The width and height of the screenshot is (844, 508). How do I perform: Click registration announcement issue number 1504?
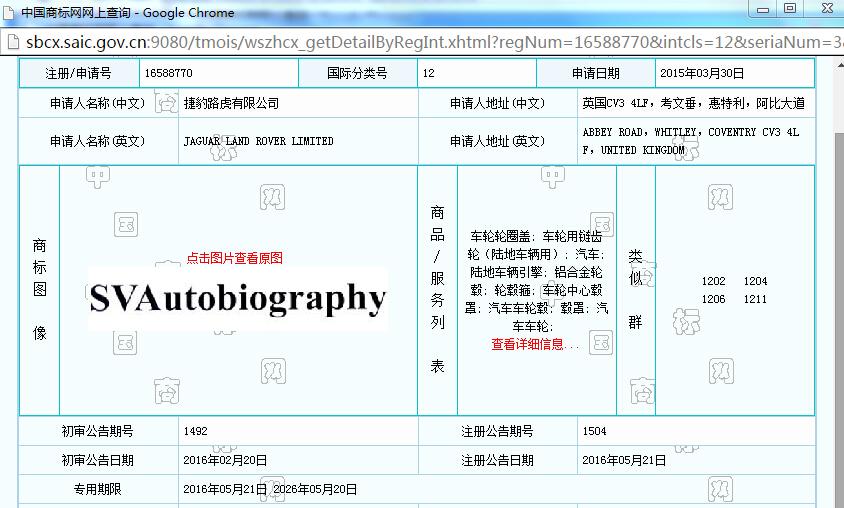coord(593,431)
